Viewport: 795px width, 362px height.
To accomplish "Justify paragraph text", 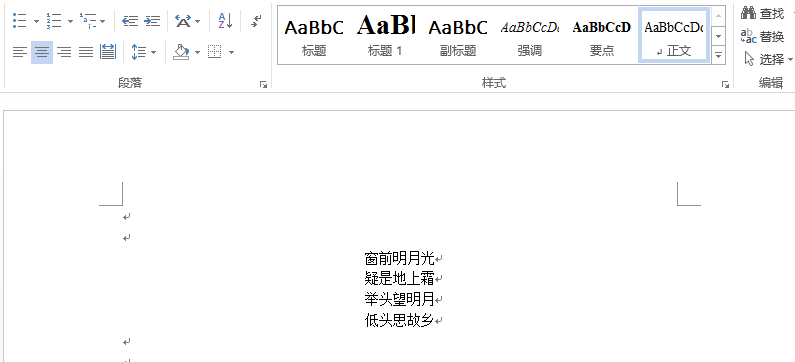I will pyautogui.click(x=86, y=52).
